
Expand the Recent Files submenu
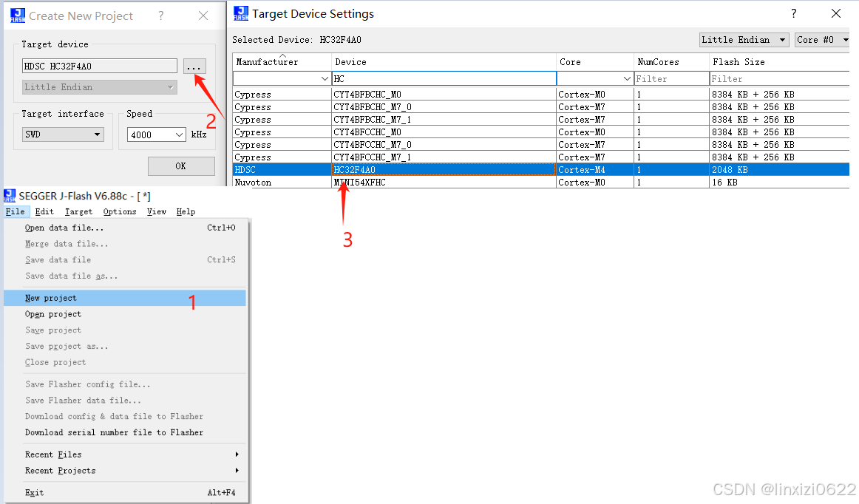(125, 454)
